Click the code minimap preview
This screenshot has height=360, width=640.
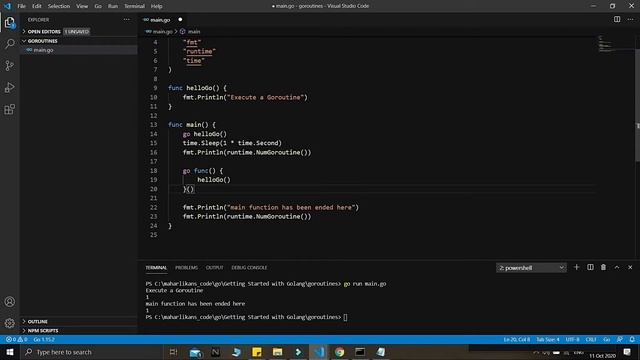tap(606, 44)
